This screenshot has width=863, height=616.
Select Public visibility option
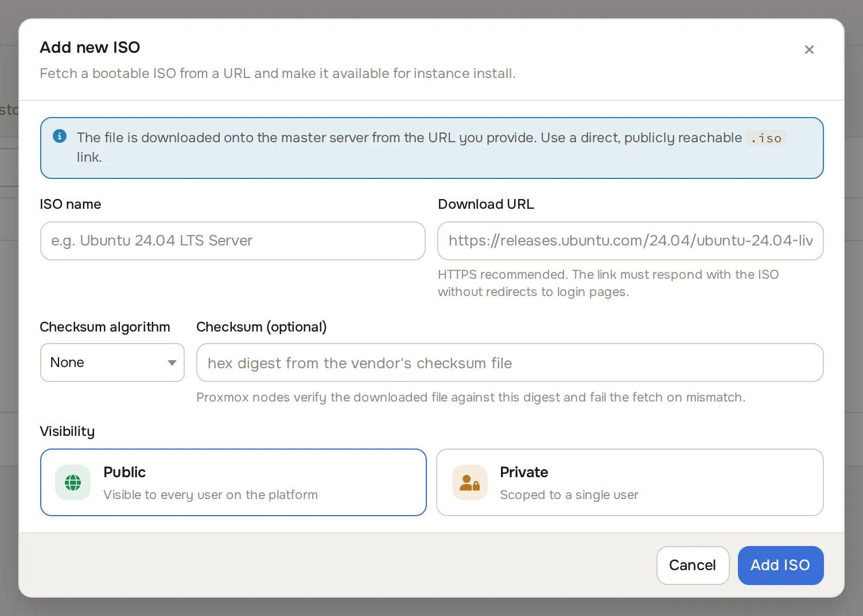click(234, 482)
